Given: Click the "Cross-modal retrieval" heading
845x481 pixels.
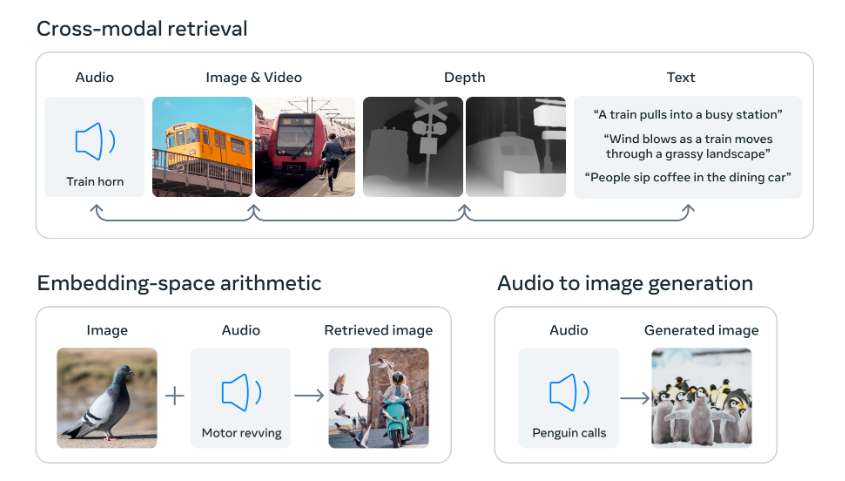Looking at the screenshot, I should 142,29.
